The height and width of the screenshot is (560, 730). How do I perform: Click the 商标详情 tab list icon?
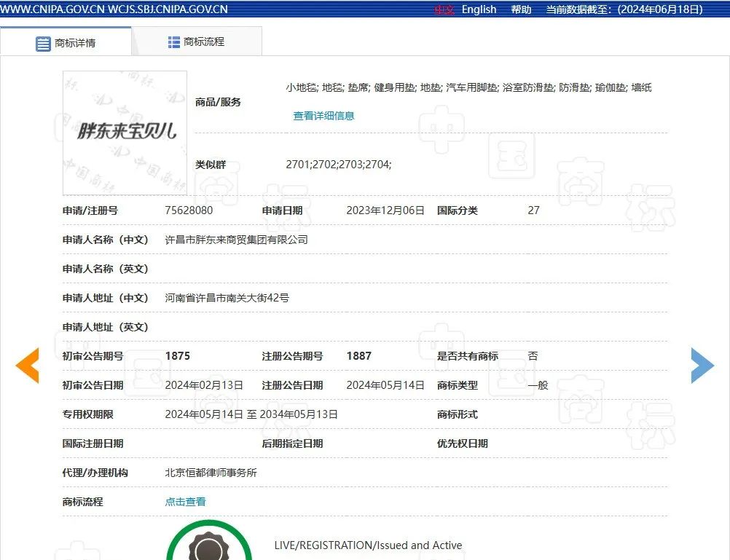point(43,44)
